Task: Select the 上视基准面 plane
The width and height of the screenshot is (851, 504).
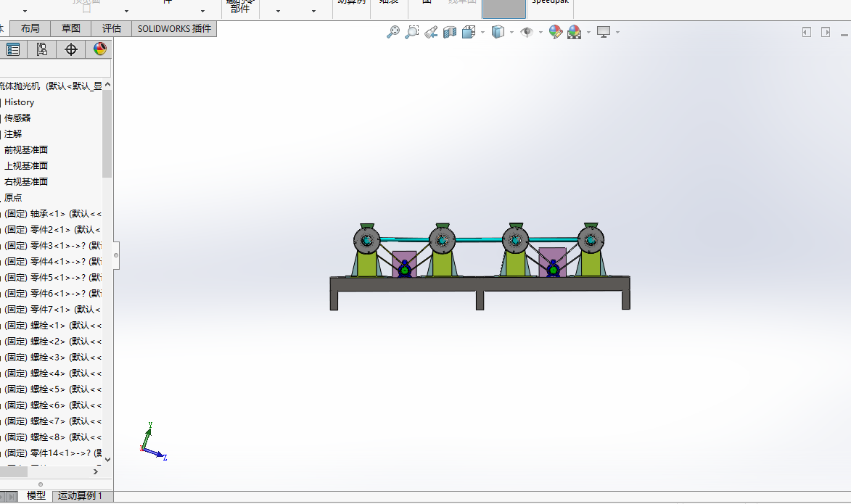Action: (26, 165)
